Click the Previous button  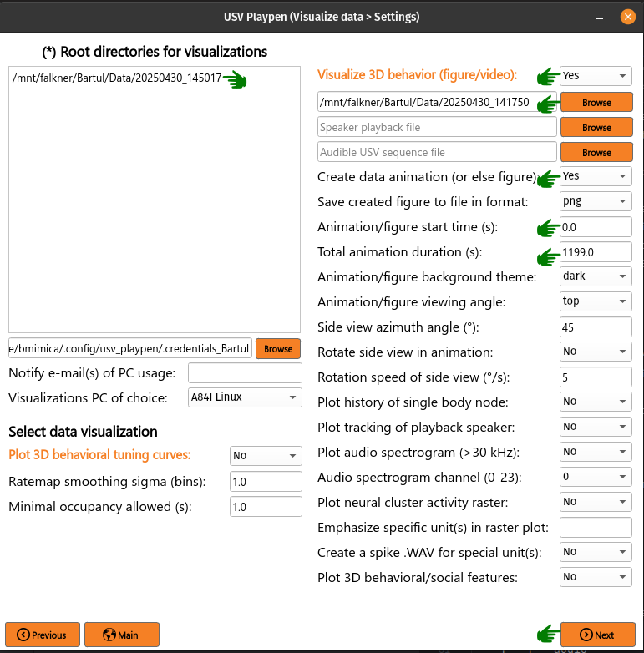42,635
